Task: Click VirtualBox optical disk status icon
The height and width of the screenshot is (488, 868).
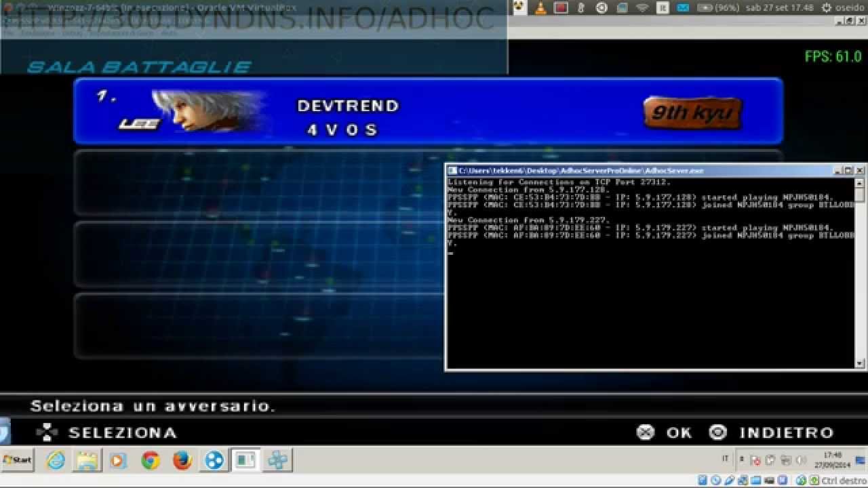Action: click(x=715, y=481)
